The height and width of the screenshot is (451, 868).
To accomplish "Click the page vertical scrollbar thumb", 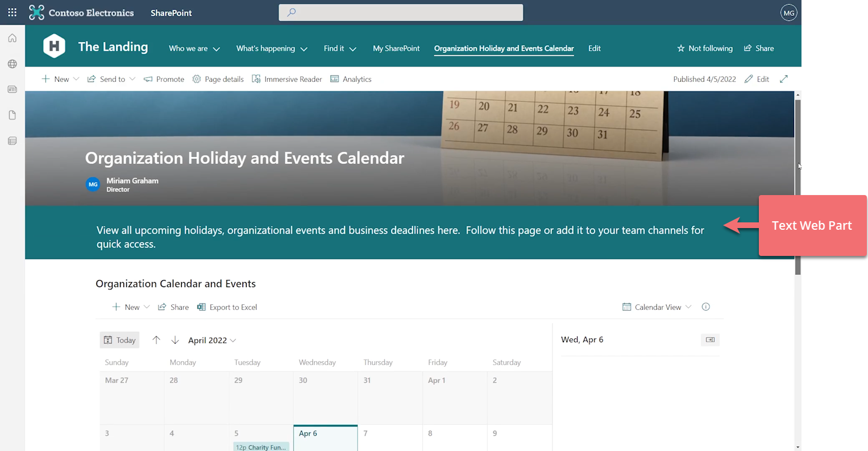I will click(798, 188).
